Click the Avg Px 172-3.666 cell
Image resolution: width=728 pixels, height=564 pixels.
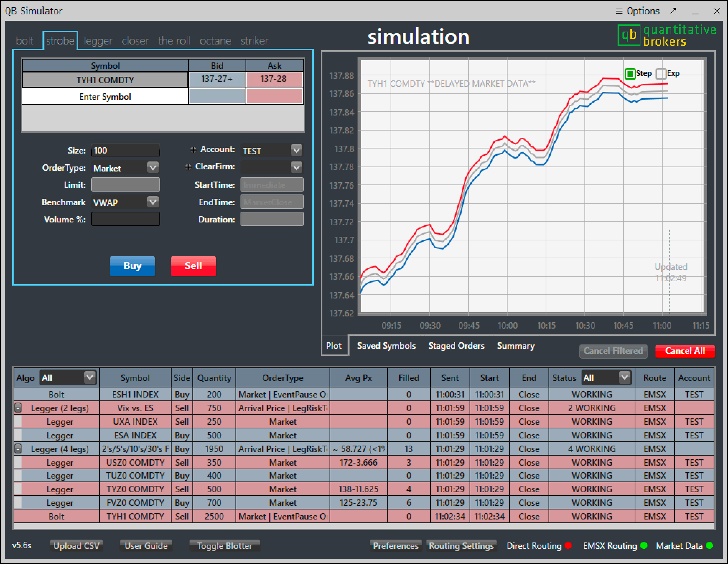coord(358,462)
